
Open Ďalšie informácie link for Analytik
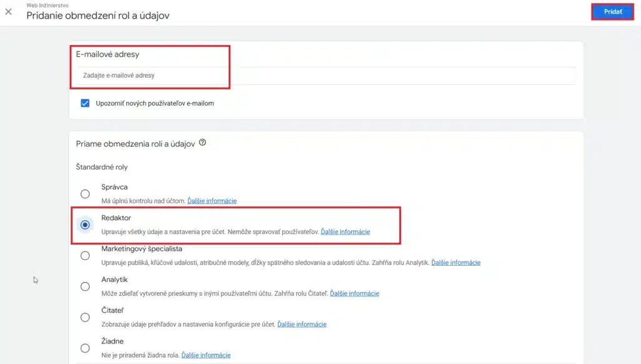355,293
